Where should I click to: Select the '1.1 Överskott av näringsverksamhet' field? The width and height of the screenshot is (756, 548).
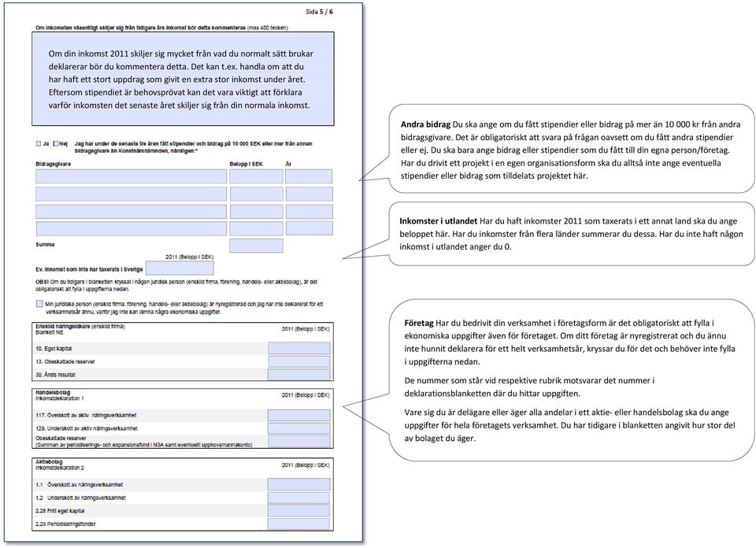point(299,484)
